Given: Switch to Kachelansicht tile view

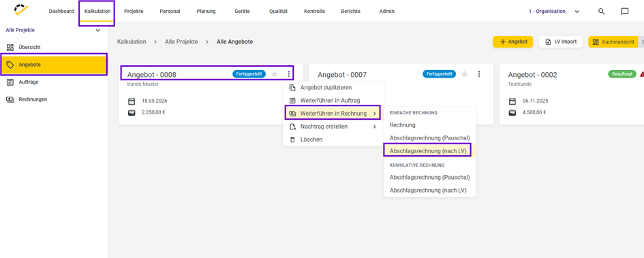Looking at the screenshot, I should pyautogui.click(x=613, y=42).
